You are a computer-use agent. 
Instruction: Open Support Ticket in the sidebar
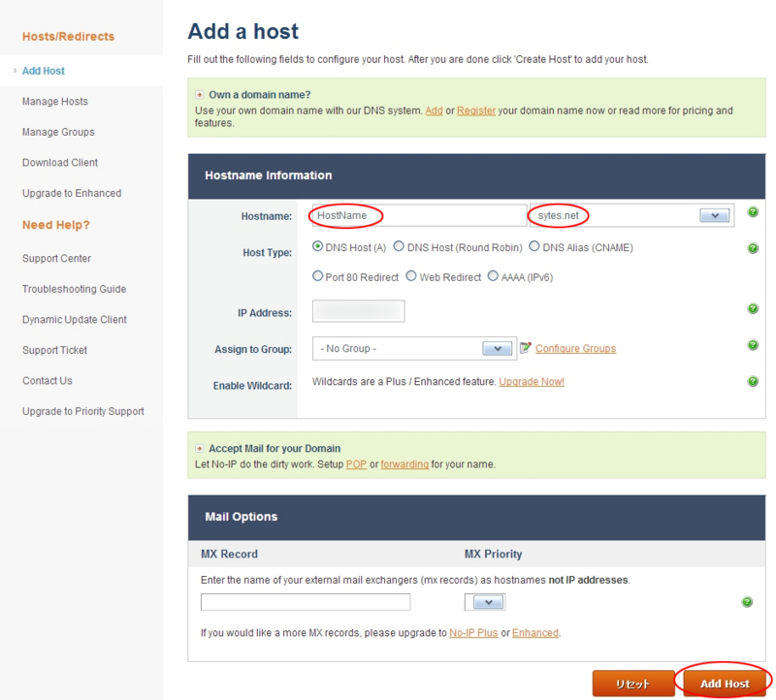coord(54,350)
